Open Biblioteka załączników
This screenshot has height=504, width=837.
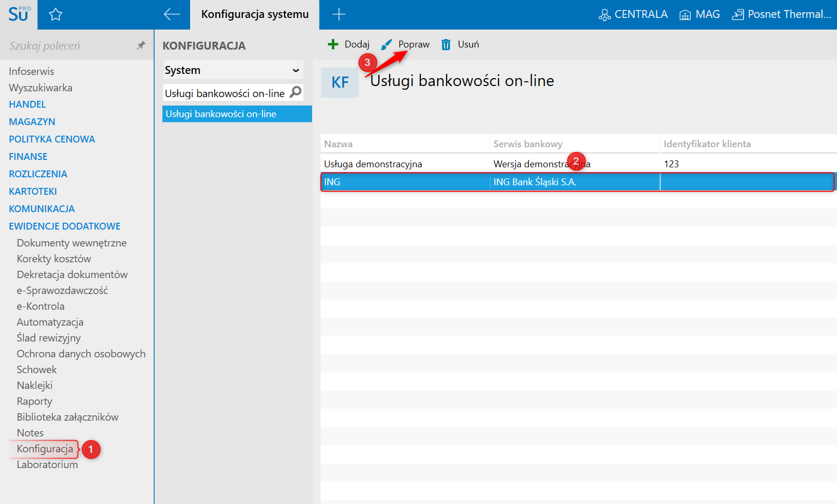pyautogui.click(x=68, y=417)
